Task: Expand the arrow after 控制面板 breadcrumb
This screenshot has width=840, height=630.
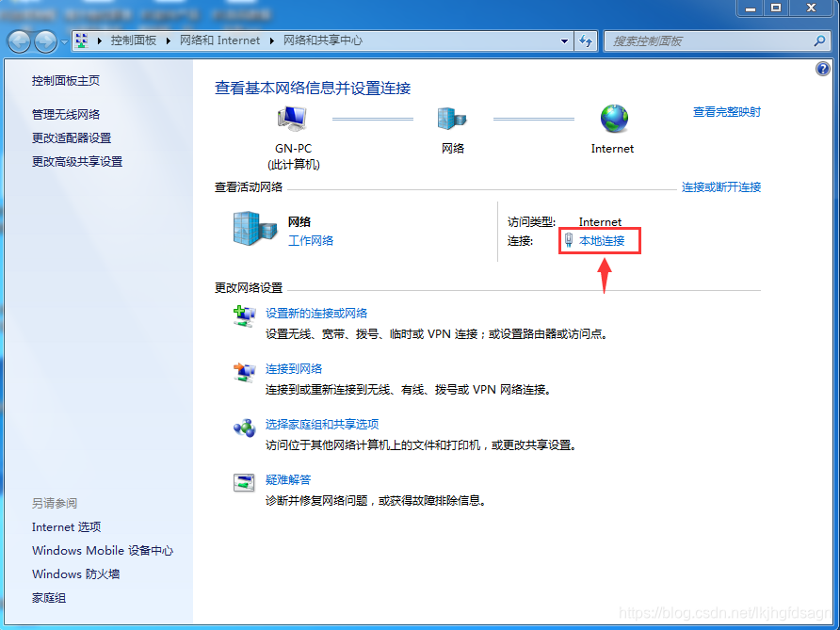Action: [169, 40]
